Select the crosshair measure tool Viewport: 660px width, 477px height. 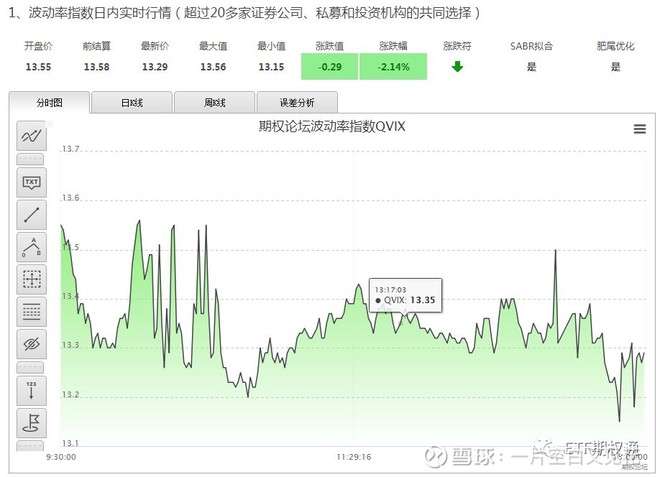[x=32, y=279]
